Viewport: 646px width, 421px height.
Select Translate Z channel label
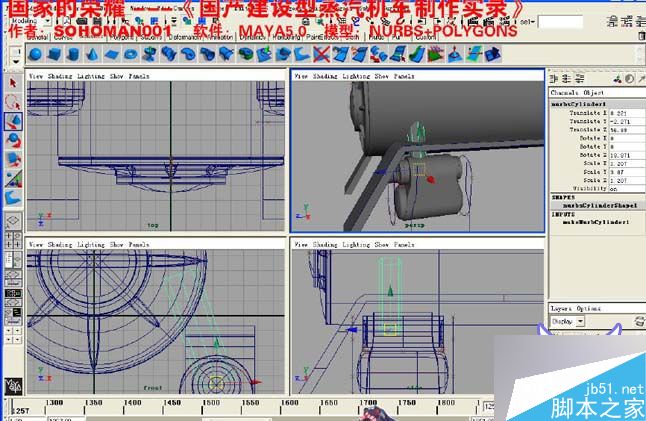tap(588, 130)
